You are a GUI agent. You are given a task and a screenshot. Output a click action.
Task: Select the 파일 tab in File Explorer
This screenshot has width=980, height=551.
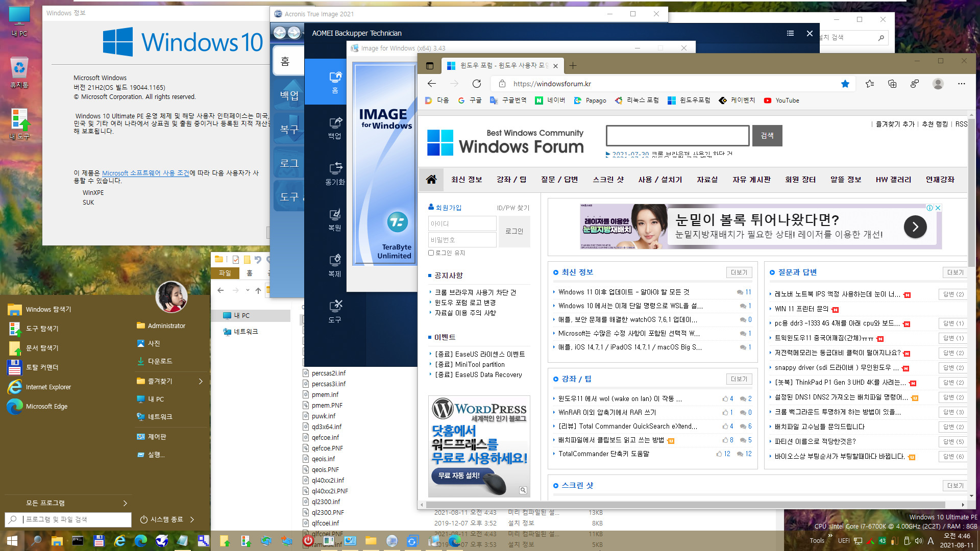[225, 273]
